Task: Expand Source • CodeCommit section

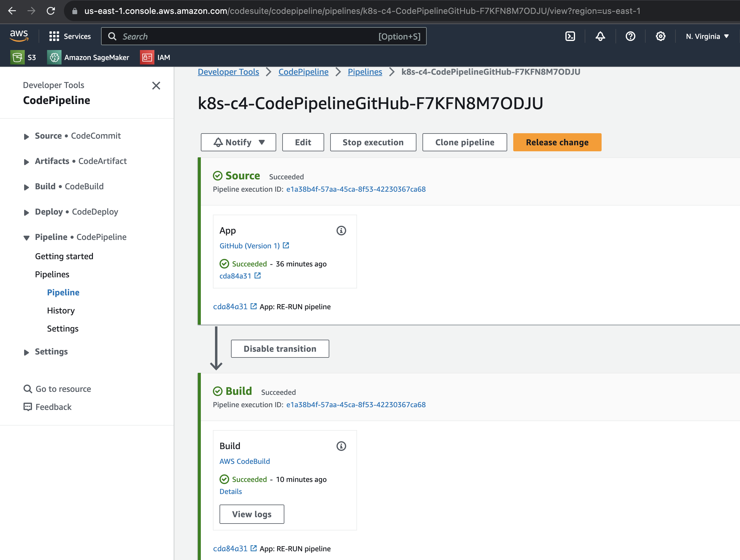Action: pyautogui.click(x=27, y=137)
